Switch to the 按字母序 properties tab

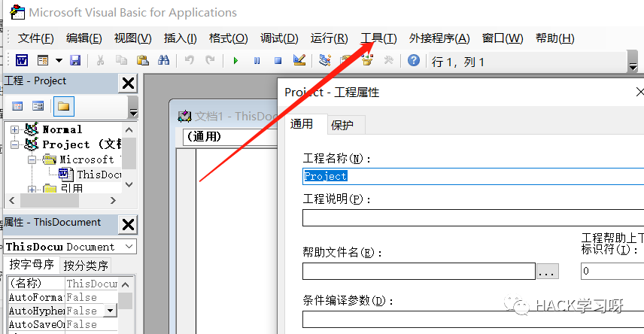(x=32, y=264)
